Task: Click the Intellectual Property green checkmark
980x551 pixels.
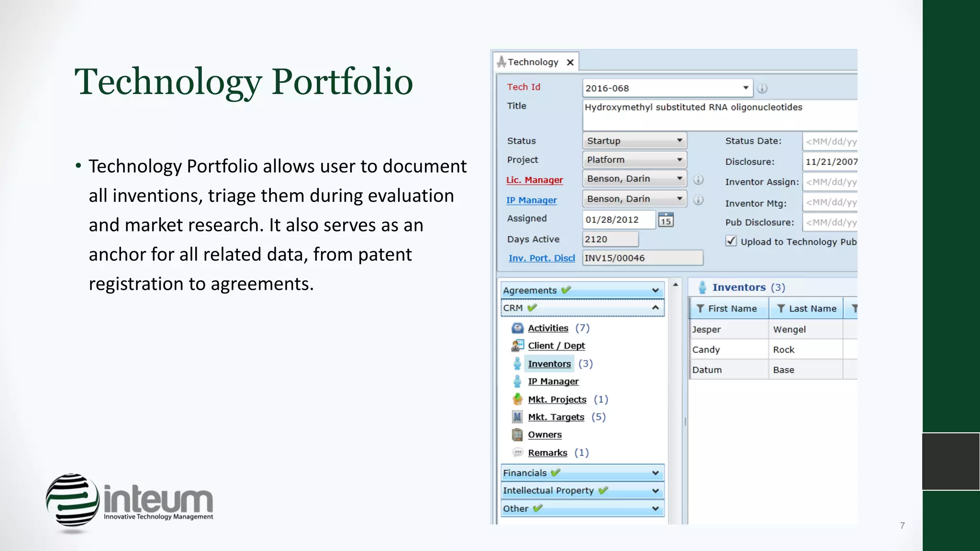Action: [603, 490]
